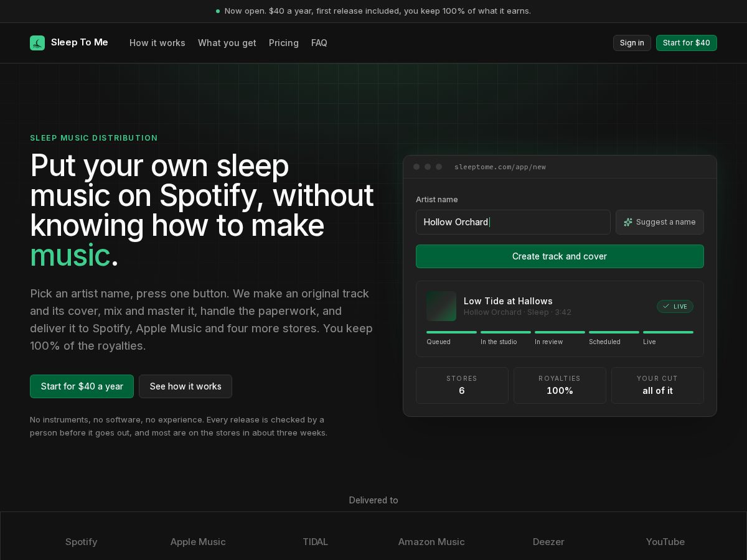
Task: Click the Sleep To Me brand name
Action: [x=80, y=42]
